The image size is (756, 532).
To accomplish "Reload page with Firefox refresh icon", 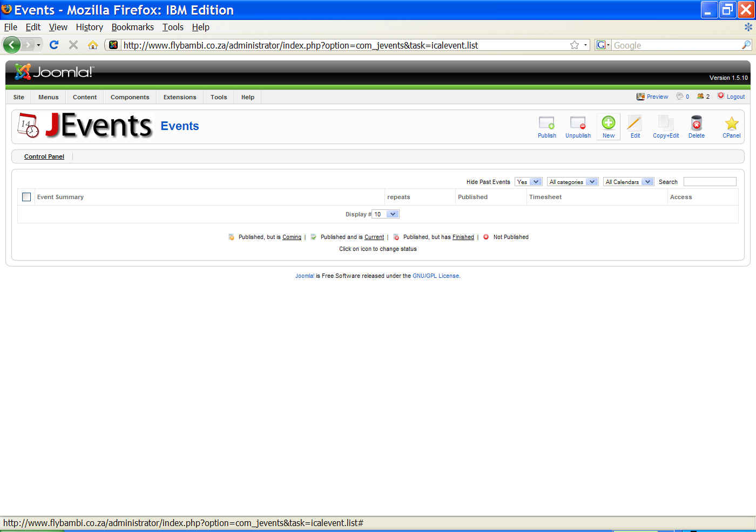I will point(54,45).
